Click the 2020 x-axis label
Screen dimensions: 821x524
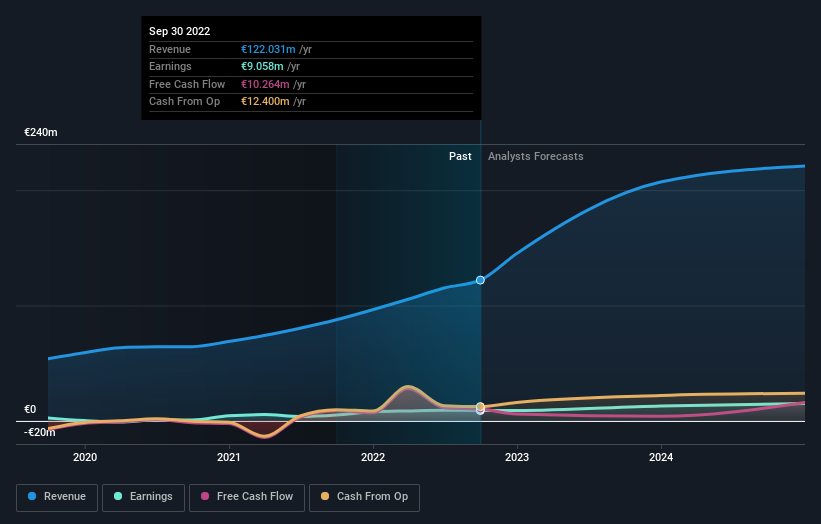[85, 457]
